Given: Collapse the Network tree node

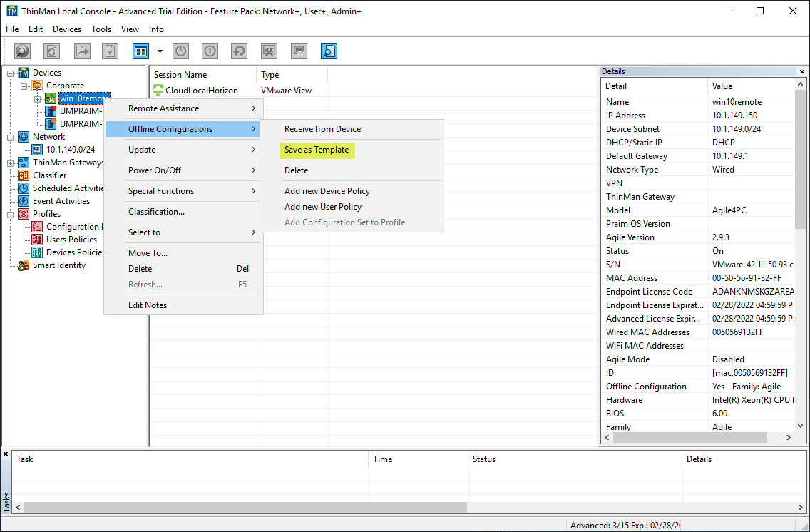Looking at the screenshot, I should pos(10,138).
